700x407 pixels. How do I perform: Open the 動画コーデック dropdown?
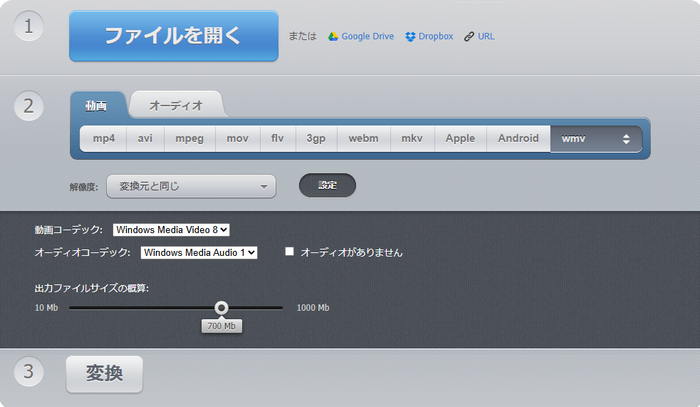171,230
